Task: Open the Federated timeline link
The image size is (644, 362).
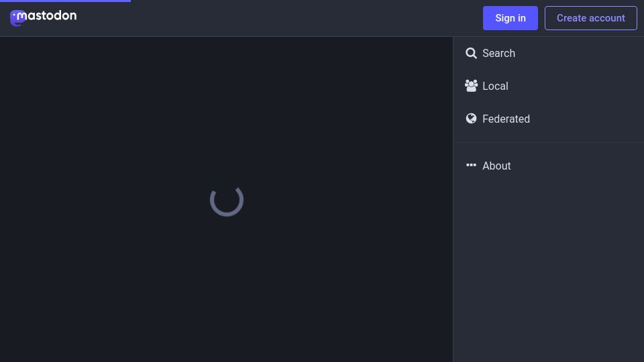Action: [549, 119]
